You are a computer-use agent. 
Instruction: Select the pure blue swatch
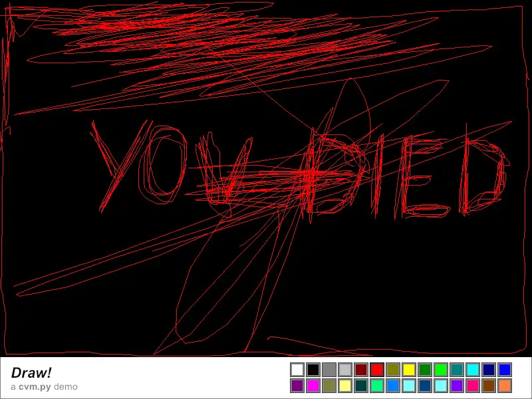pos(505,370)
